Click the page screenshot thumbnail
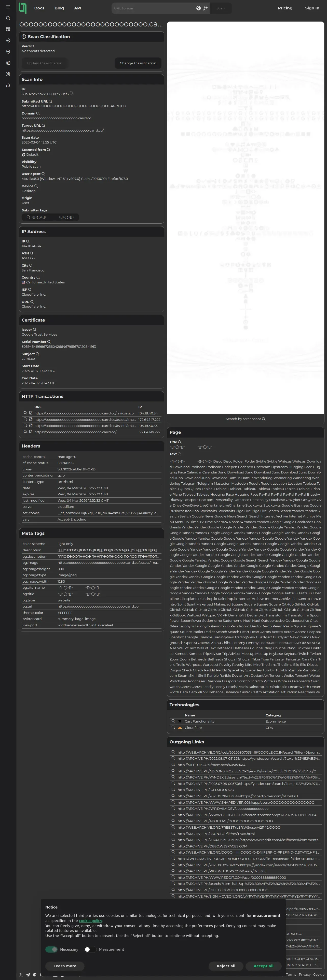The height and width of the screenshot is (980, 327). click(246, 218)
